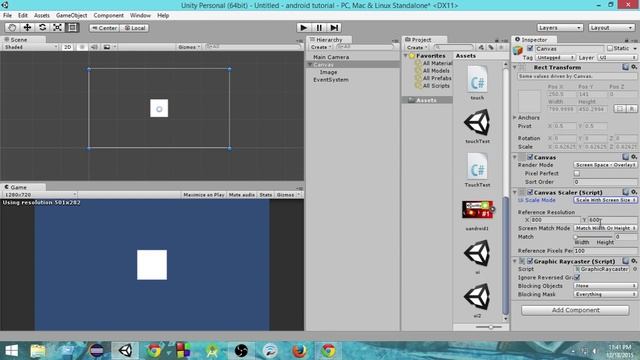
Task: Toggle Mute audio in Game view
Action: click(x=242, y=195)
